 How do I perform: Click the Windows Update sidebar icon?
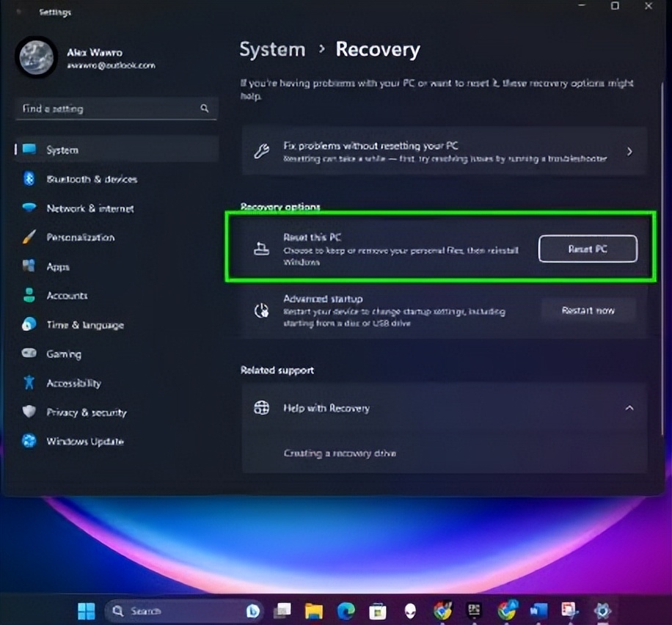(28, 442)
